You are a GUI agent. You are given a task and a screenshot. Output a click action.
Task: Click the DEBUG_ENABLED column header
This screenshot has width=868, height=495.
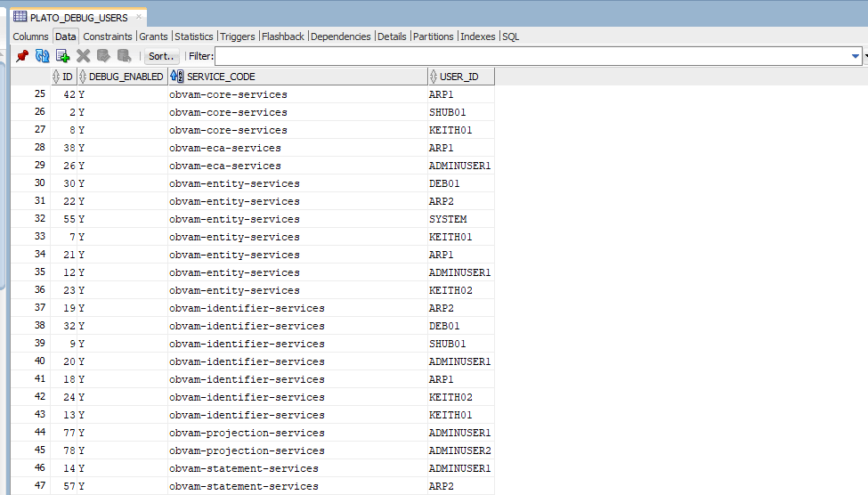tap(122, 77)
